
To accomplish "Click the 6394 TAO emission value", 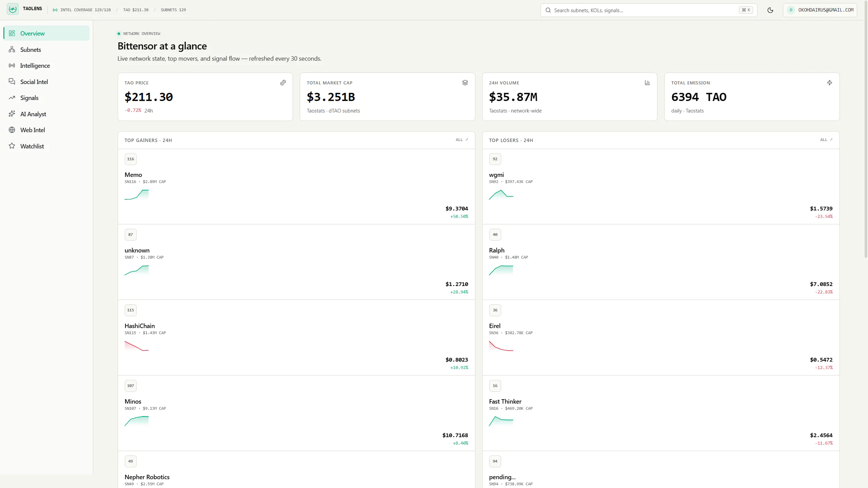I will tap(699, 97).
